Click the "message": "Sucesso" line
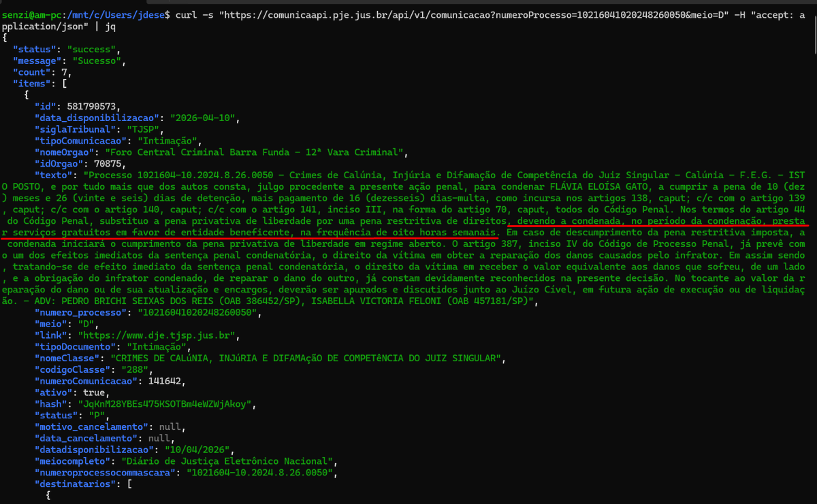The width and height of the screenshot is (817, 504). 68,61
